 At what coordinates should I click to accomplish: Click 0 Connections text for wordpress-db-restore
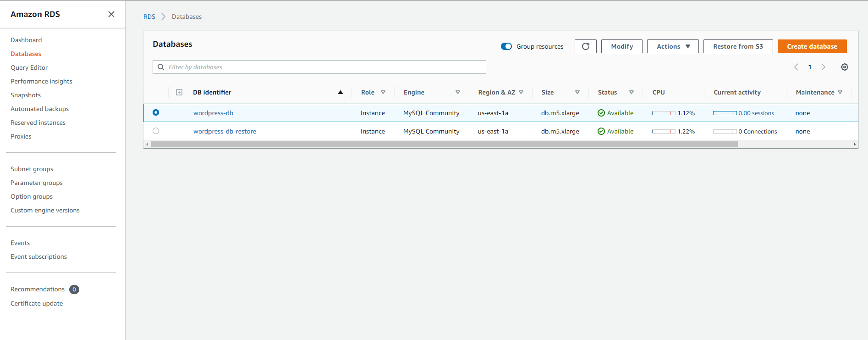(x=758, y=131)
